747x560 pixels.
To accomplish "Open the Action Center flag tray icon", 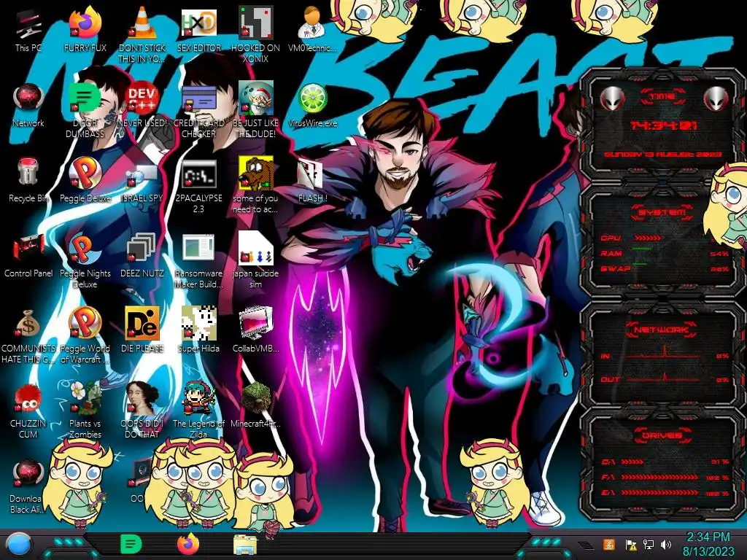I will [631, 545].
